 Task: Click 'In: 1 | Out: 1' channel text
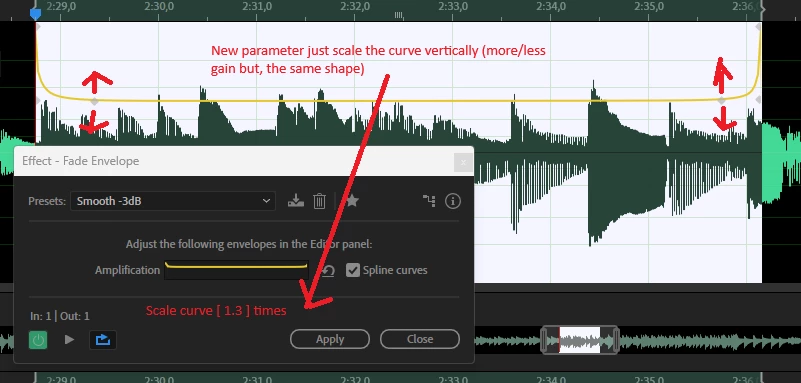coord(60,316)
